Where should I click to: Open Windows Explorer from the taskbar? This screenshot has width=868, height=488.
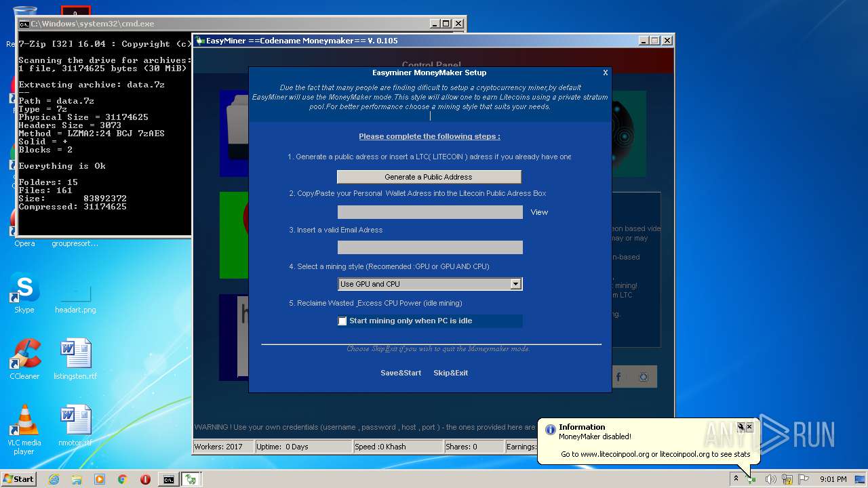tap(77, 479)
